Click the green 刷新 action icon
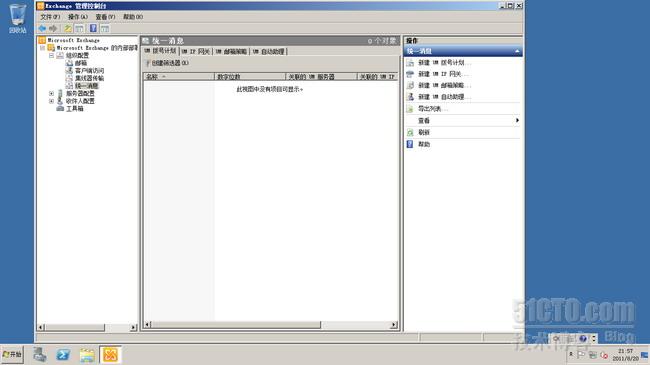The image size is (650, 365). (410, 132)
